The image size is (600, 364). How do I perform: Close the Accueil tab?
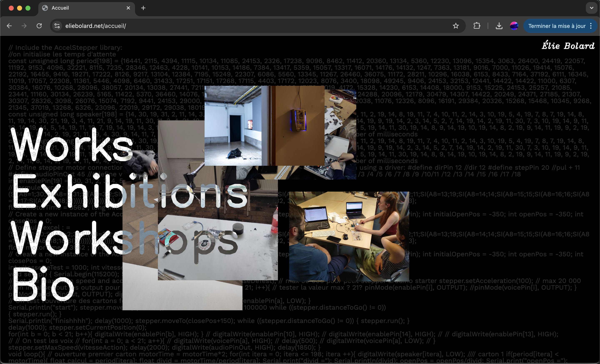[128, 8]
